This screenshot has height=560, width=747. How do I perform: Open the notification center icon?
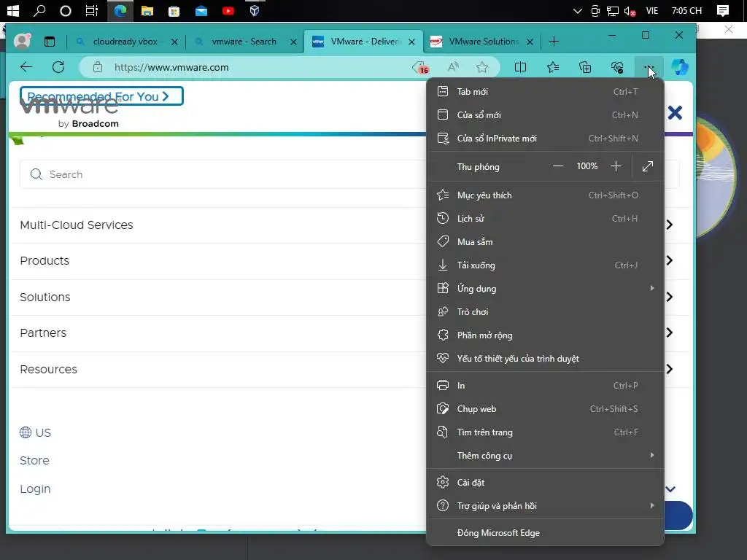pos(723,10)
